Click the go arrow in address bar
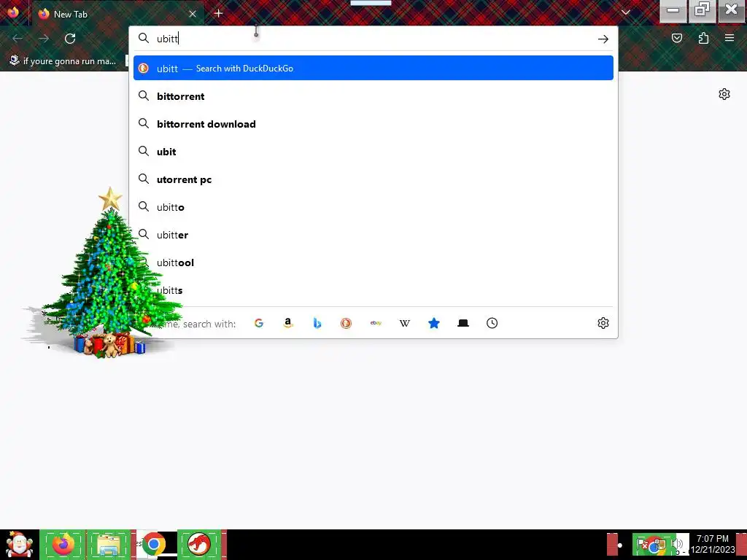This screenshot has width=747, height=560. point(603,39)
